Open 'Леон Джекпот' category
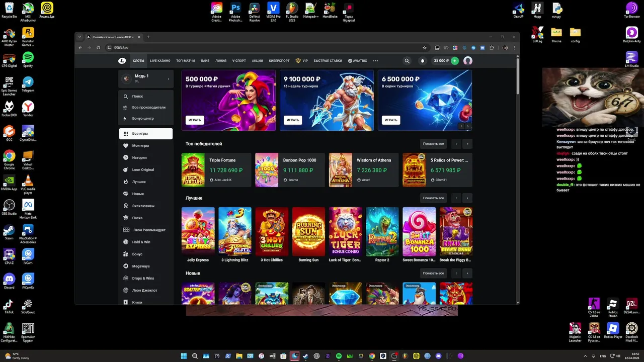644x362 pixels. 146,290
